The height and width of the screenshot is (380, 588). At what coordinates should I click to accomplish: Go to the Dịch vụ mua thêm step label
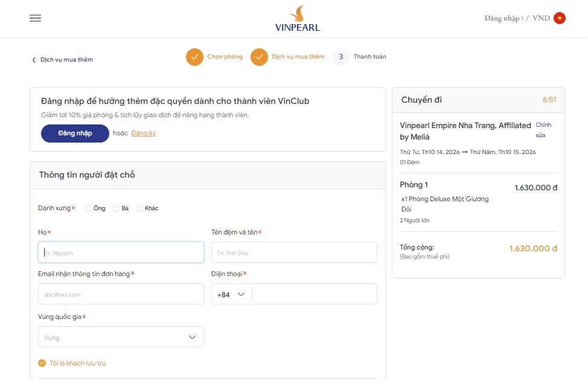[298, 57]
